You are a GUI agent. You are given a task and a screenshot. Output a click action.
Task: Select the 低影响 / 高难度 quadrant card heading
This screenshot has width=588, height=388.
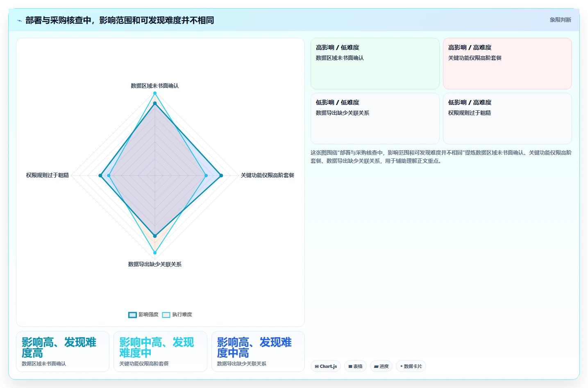tap(470, 103)
